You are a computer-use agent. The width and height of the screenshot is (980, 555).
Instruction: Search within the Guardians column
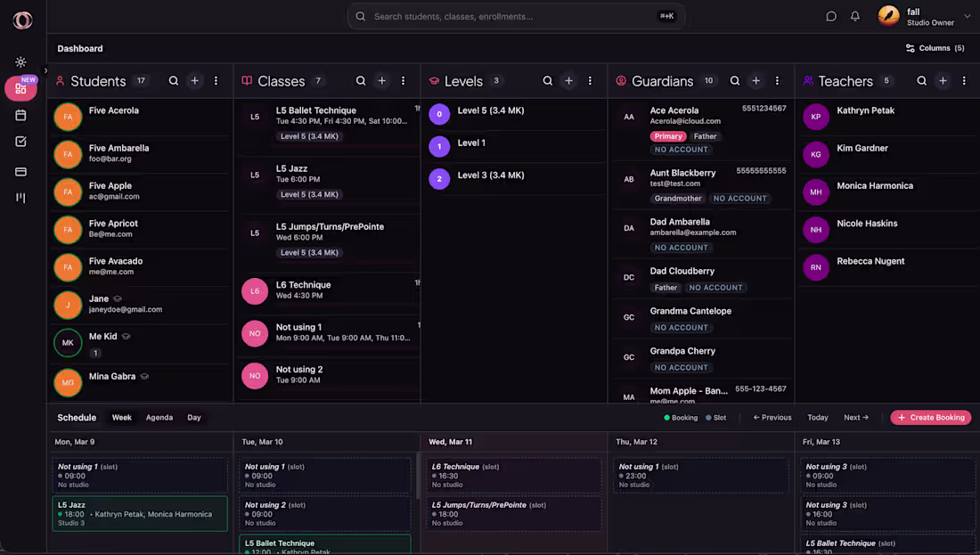(x=735, y=81)
